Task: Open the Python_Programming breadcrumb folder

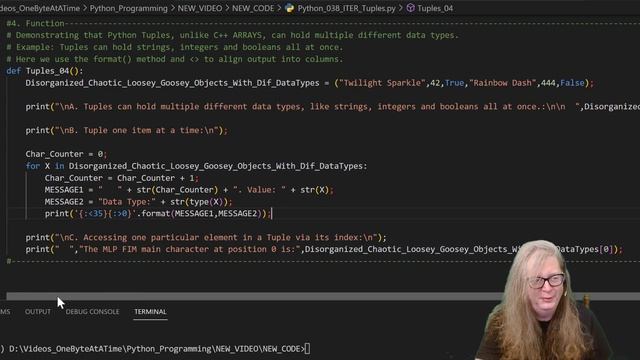Action: click(129, 8)
